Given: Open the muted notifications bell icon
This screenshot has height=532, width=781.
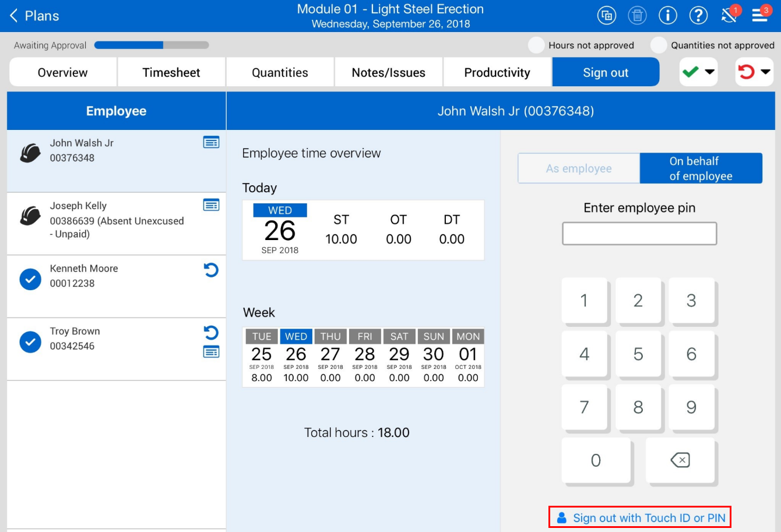Looking at the screenshot, I should click(x=730, y=15).
